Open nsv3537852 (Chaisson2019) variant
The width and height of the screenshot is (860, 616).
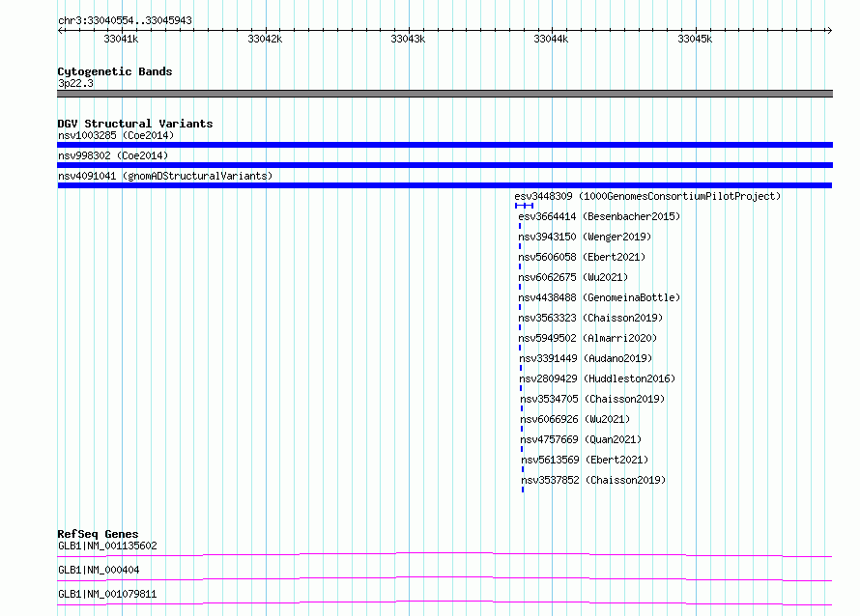coord(593,480)
